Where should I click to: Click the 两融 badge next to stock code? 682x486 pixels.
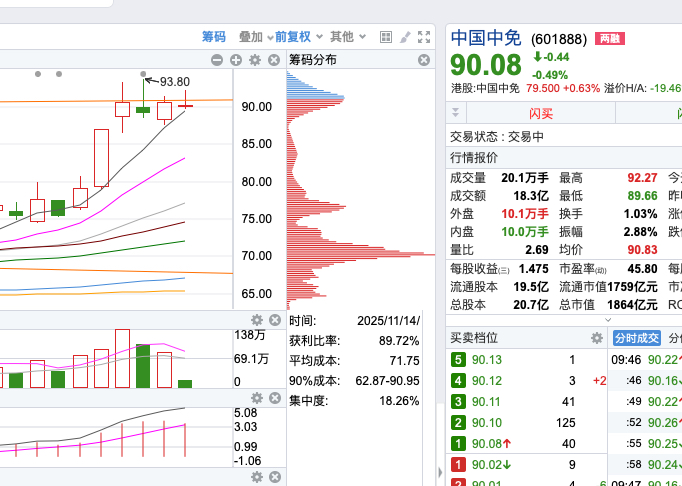[610, 39]
